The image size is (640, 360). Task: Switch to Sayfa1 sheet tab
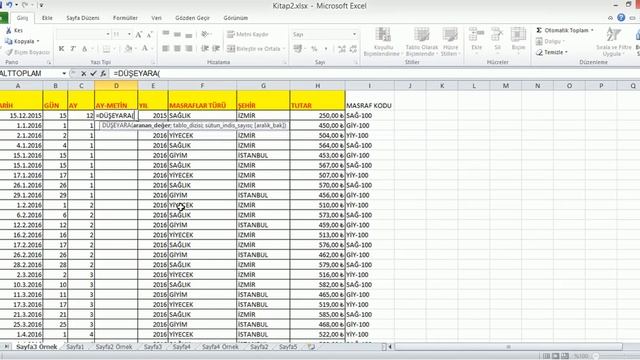[x=75, y=347]
